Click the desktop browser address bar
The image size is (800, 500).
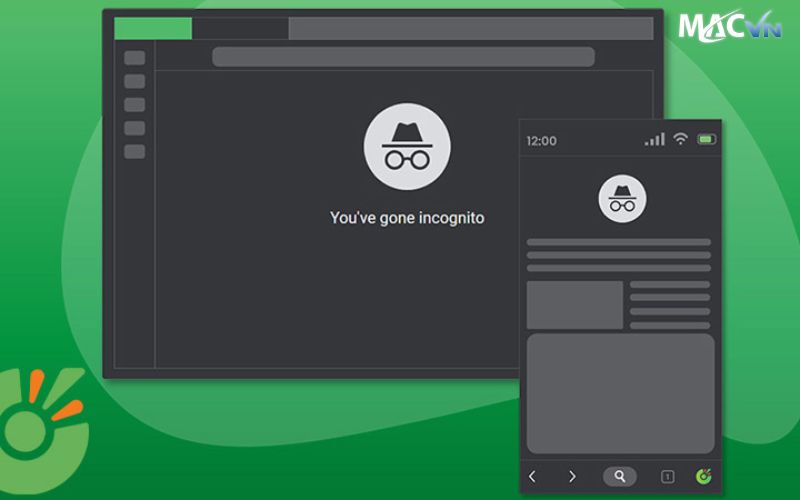pyautogui.click(x=403, y=57)
